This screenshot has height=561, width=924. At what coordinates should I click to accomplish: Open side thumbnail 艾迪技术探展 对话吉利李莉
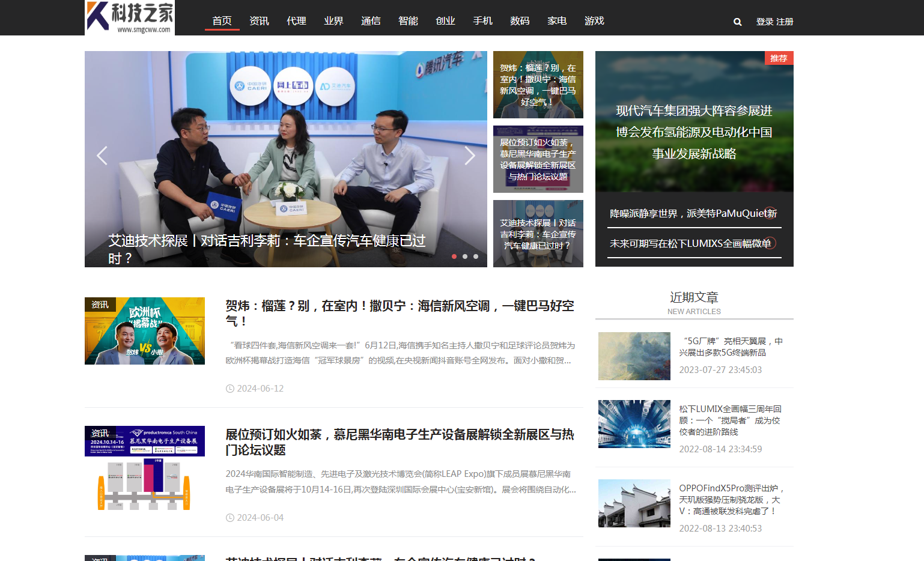538,234
